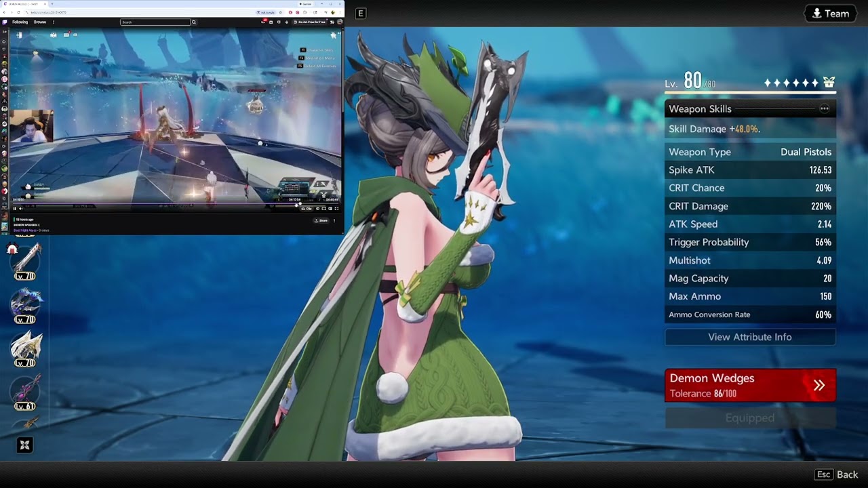
Task: Open a new browser tab
Action: click(x=52, y=4)
